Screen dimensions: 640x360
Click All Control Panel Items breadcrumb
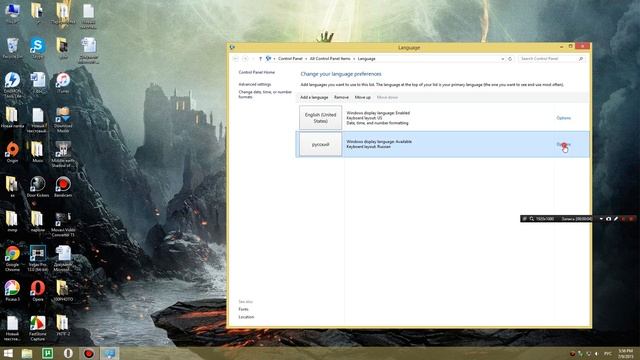pyautogui.click(x=330, y=59)
